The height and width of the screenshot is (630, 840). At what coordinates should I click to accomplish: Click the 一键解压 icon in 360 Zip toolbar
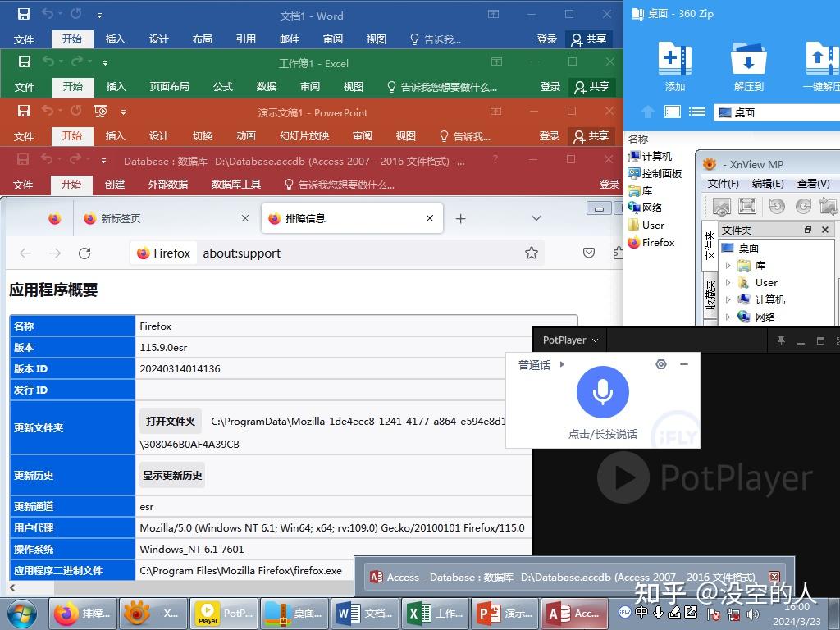[820, 62]
